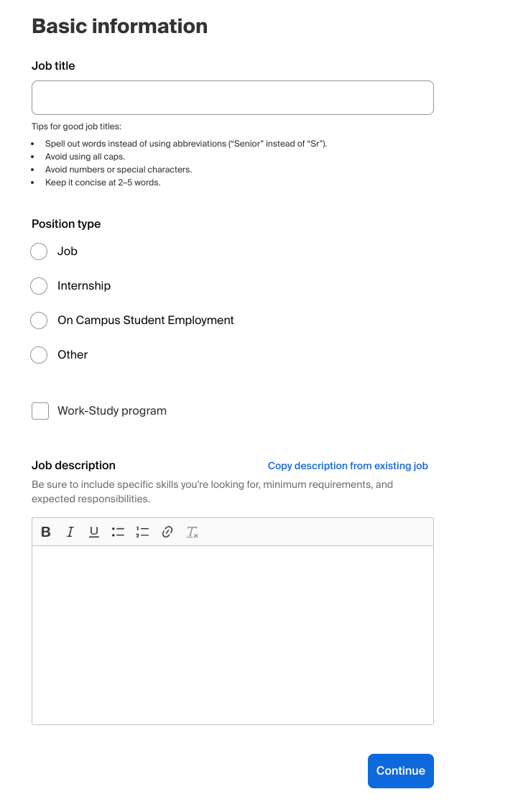Insert a bulleted list

click(118, 532)
